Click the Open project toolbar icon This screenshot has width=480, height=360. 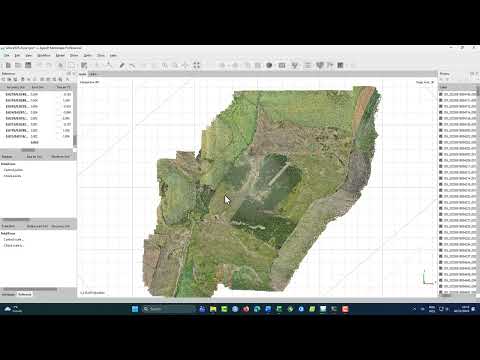(x=18, y=65)
